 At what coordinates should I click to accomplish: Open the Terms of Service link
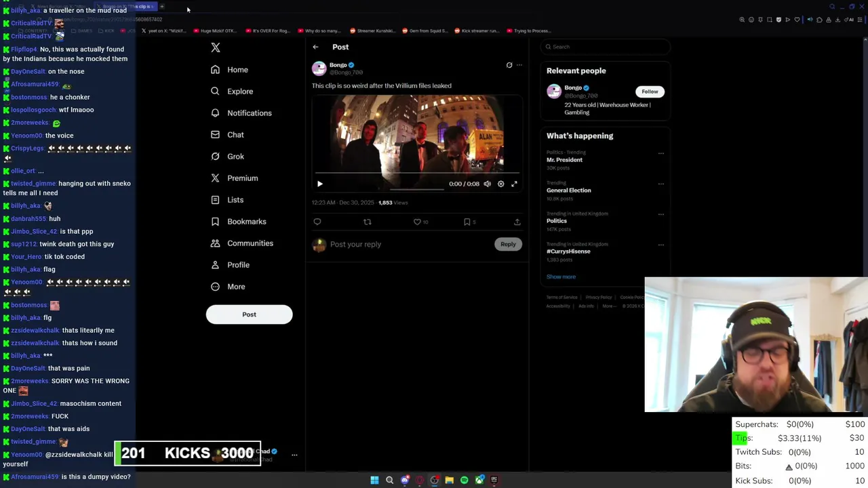tap(562, 297)
